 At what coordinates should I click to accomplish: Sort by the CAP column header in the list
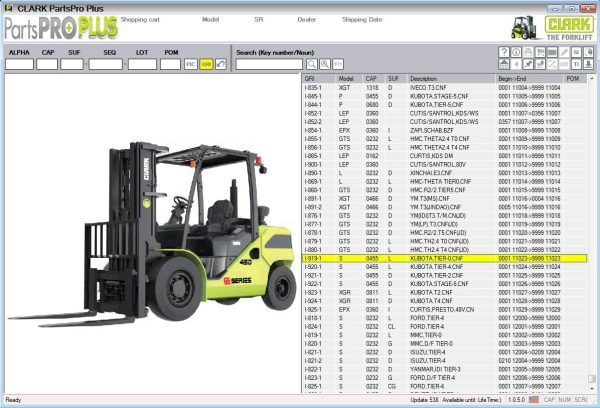(x=373, y=78)
